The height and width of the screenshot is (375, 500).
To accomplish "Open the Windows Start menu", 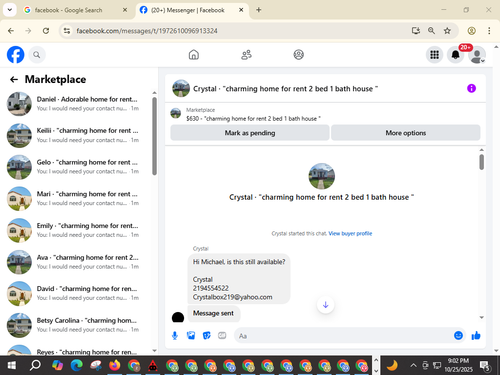I will coord(11,366).
